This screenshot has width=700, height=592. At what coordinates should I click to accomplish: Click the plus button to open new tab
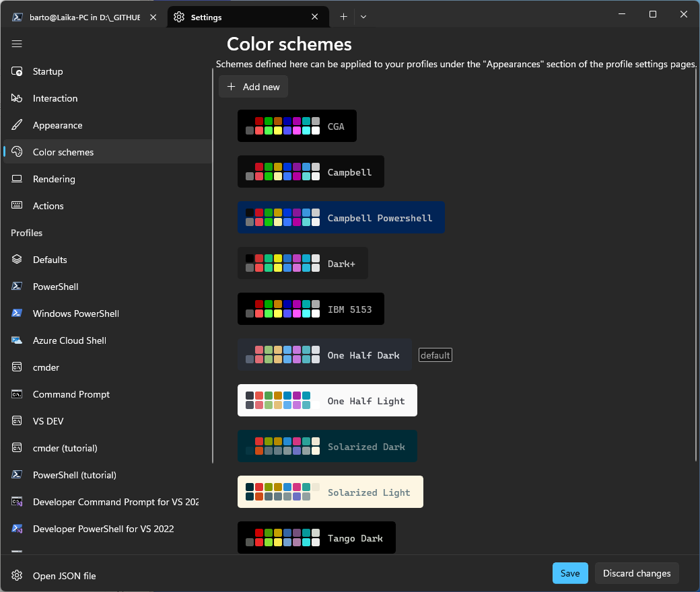click(343, 17)
